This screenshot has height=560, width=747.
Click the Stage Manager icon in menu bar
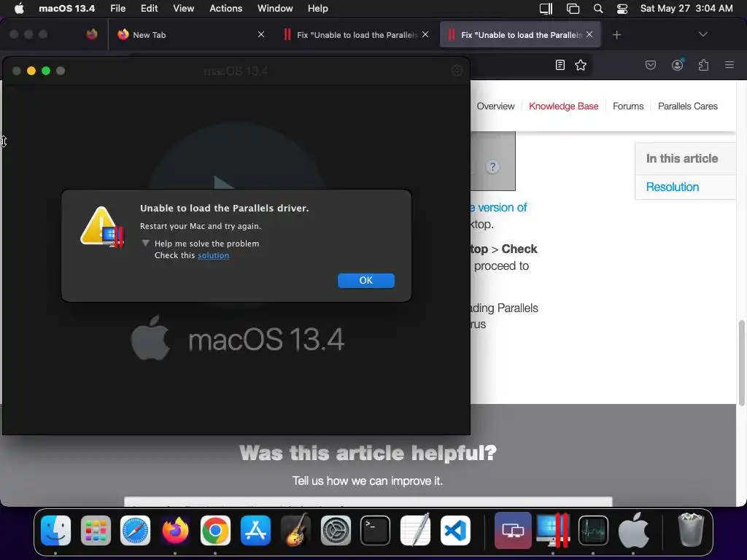[573, 9]
